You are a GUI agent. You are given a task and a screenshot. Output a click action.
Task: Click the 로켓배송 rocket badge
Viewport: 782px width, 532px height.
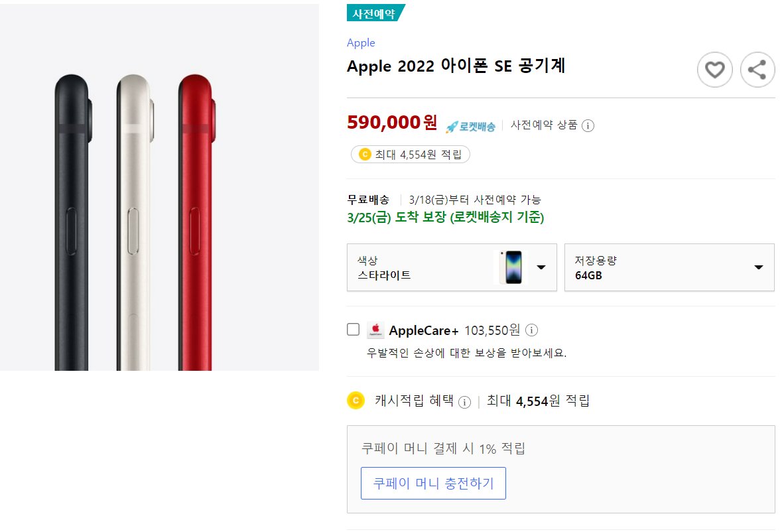pyautogui.click(x=470, y=126)
